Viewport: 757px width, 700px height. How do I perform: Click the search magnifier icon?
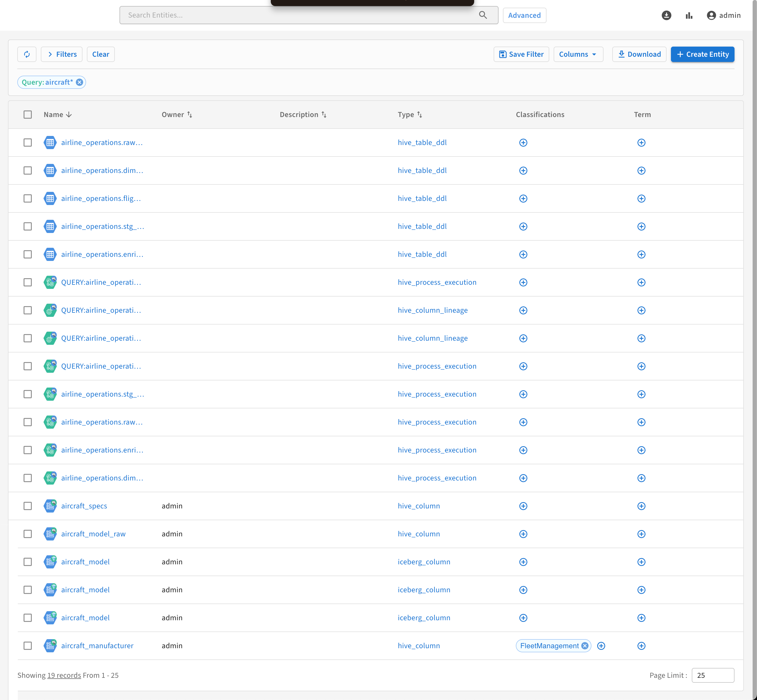click(x=483, y=15)
